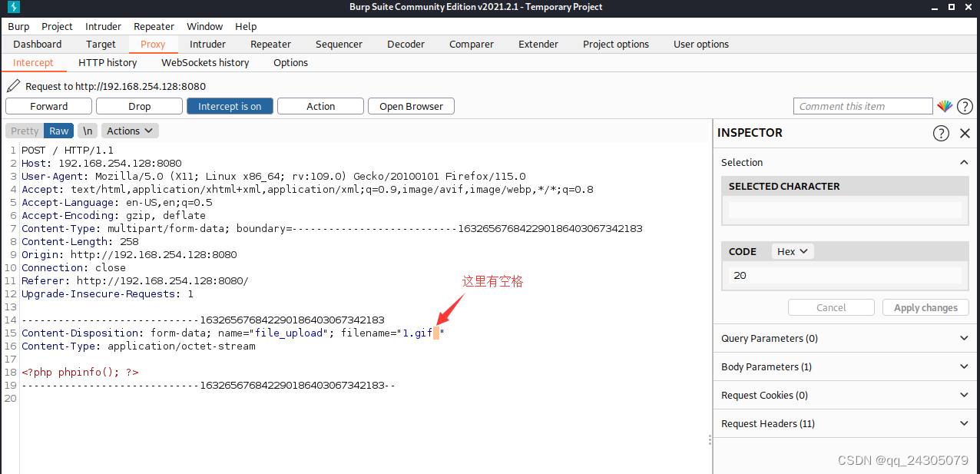Image resolution: width=980 pixels, height=474 pixels.
Task: Click the "POST / HTTP/1.1" request line
Action: point(68,150)
